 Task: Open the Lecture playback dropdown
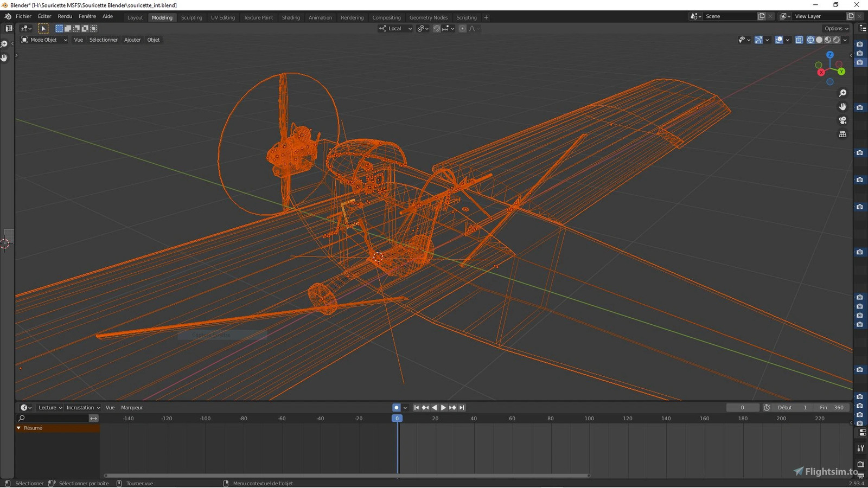pyautogui.click(x=50, y=408)
